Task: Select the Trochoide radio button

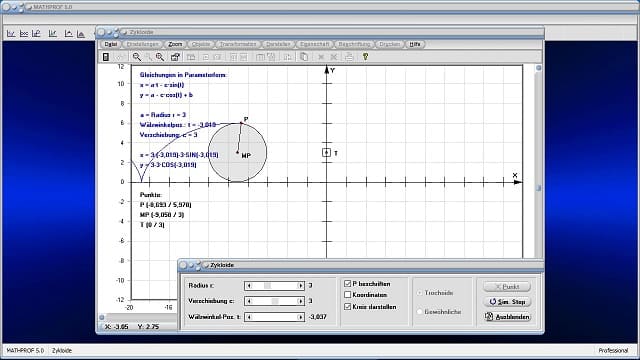Action: click(x=419, y=293)
